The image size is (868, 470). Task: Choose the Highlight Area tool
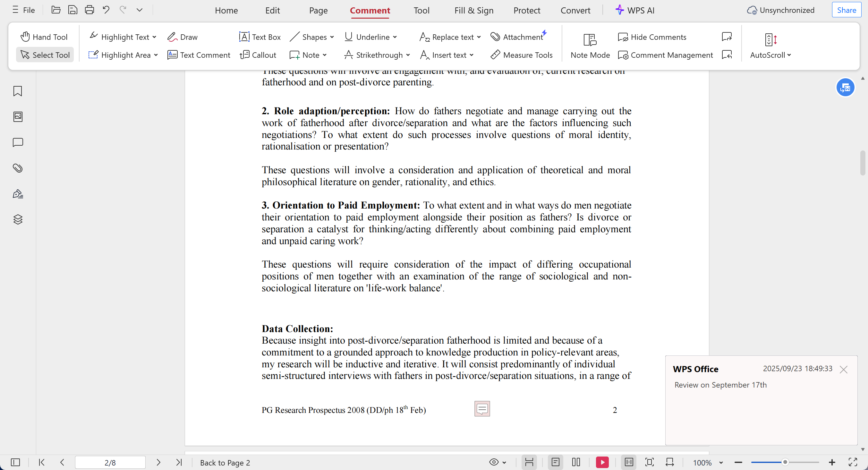click(x=120, y=55)
